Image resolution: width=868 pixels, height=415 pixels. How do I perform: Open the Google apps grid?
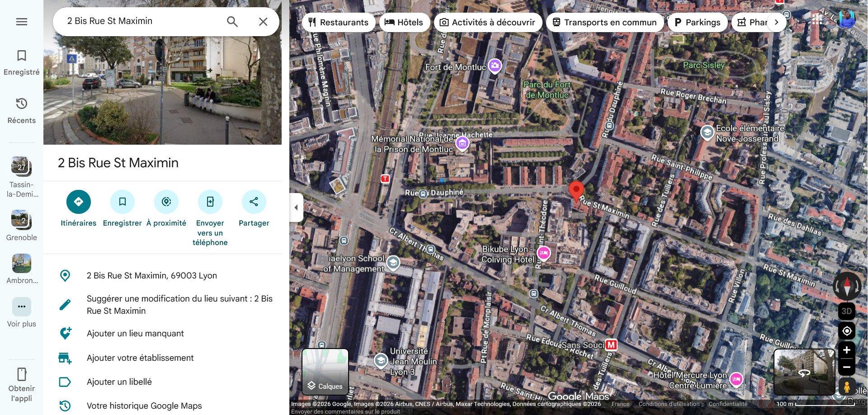pyautogui.click(x=817, y=19)
